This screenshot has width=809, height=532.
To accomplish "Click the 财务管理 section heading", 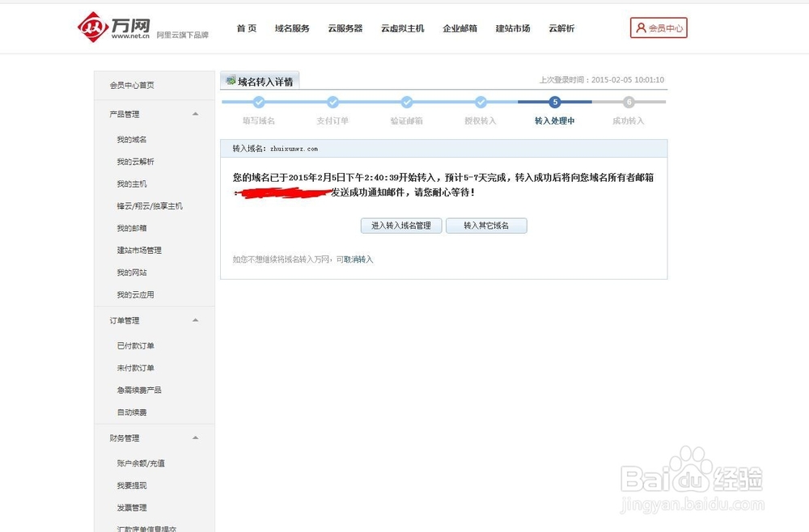I will 125,438.
